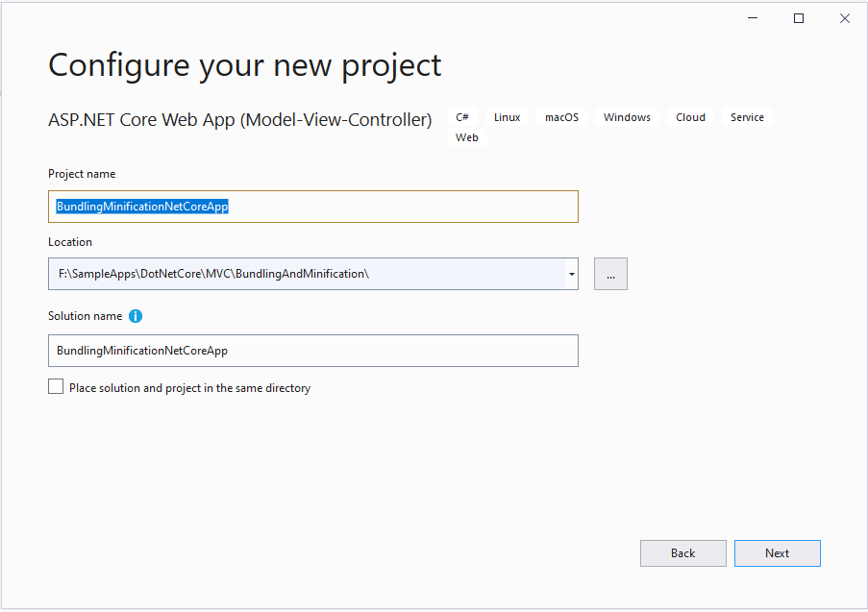The height and width of the screenshot is (612, 868).
Task: Click the Web project type tag
Action: [x=466, y=137]
